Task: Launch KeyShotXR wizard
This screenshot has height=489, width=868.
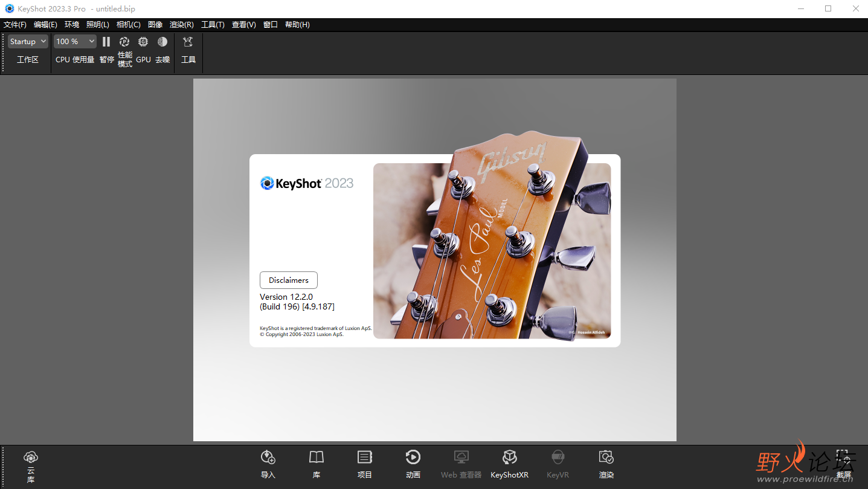Action: click(x=510, y=457)
